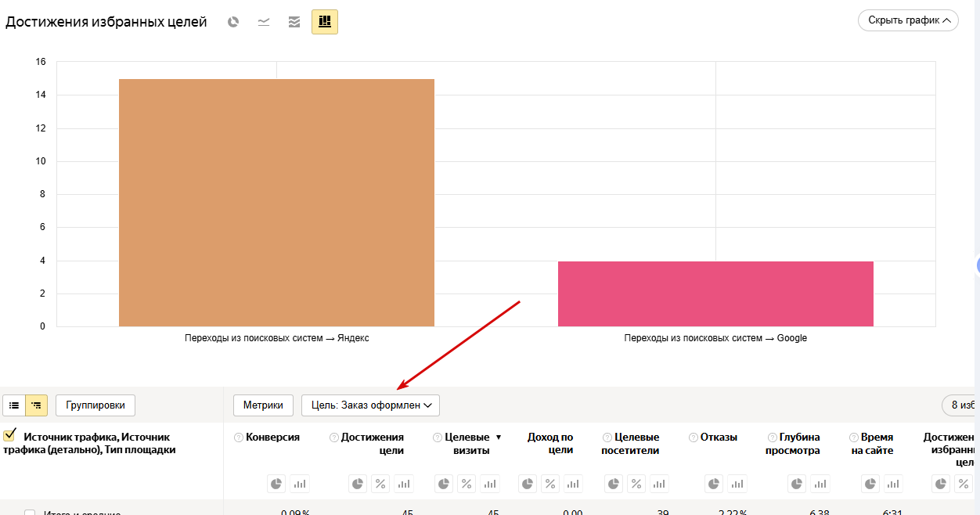Viewport: 980px width, 515px height.
Task: Show bar chart for Время на сайте column
Action: coord(893,484)
